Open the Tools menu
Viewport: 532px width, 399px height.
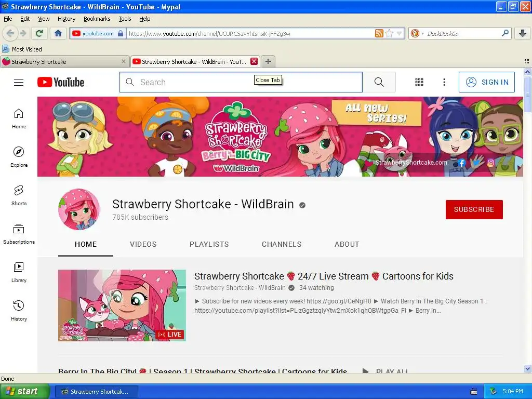point(125,19)
